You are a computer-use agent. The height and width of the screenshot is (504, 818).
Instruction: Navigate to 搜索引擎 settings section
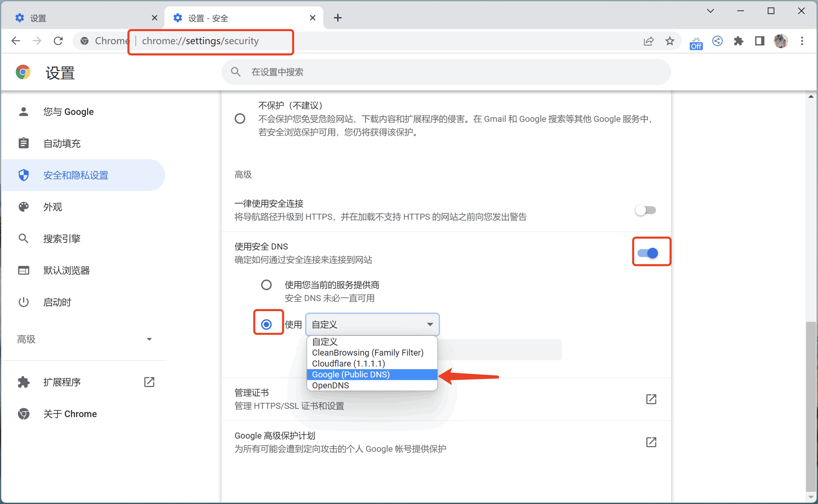point(63,238)
